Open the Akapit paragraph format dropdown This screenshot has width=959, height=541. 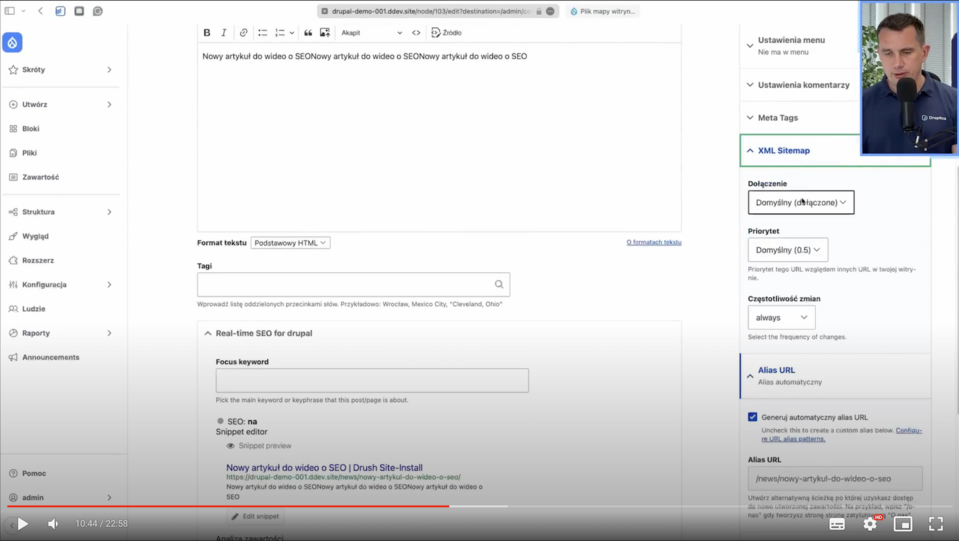click(371, 32)
